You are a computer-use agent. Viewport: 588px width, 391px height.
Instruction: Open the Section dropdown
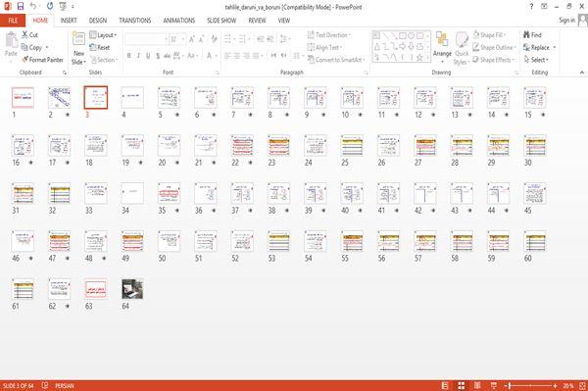click(x=104, y=60)
